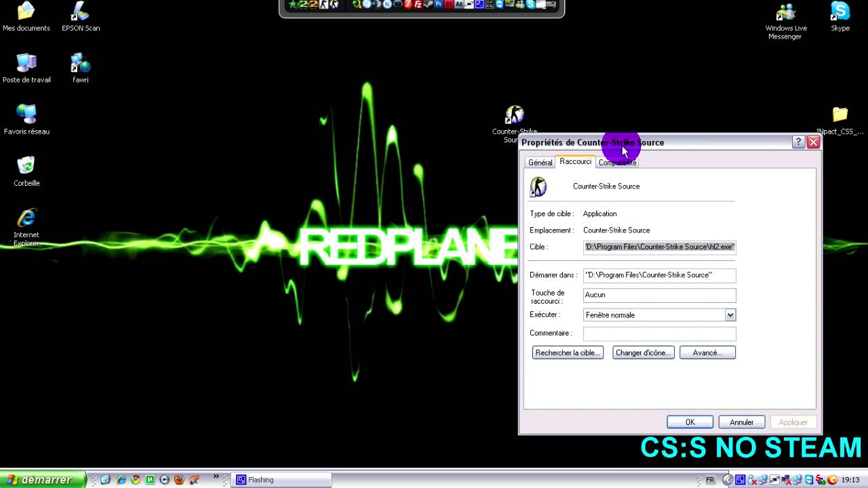Launch Firefox from quick launch bar
This screenshot has height=488, width=868.
click(179, 480)
